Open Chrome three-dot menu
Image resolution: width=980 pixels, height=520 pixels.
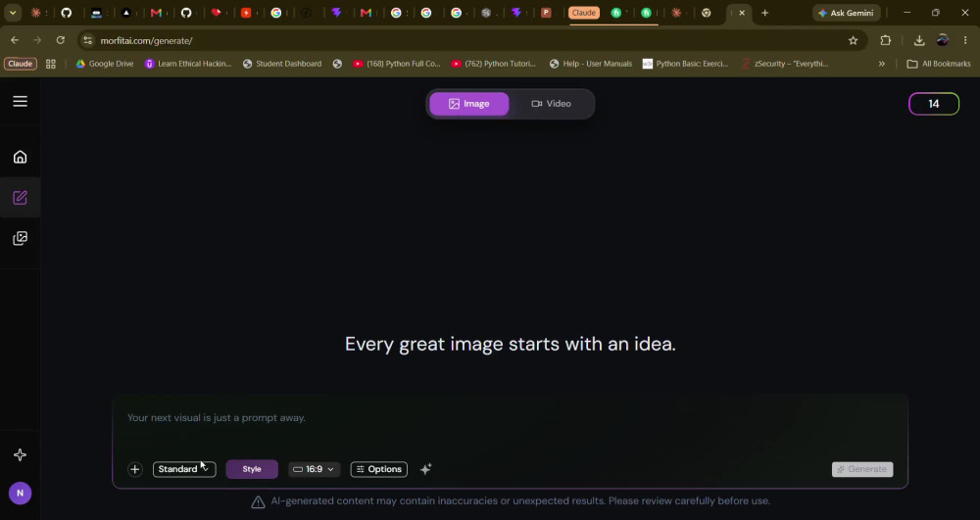[965, 40]
